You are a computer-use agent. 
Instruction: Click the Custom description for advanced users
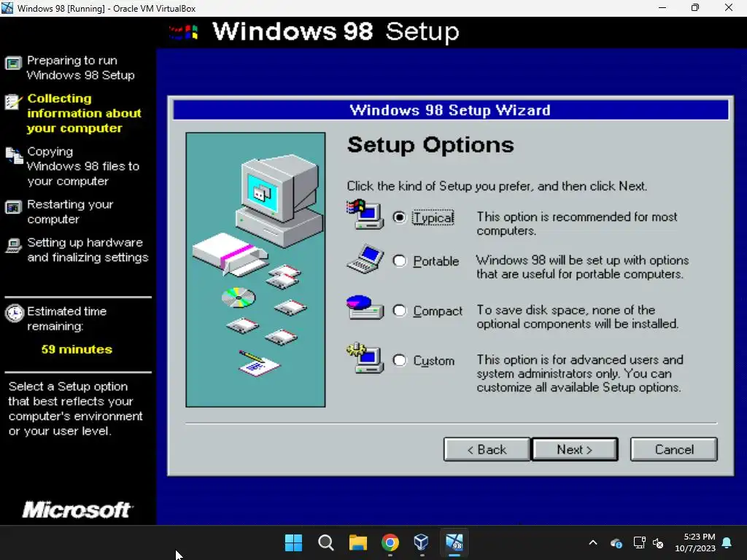579,373
